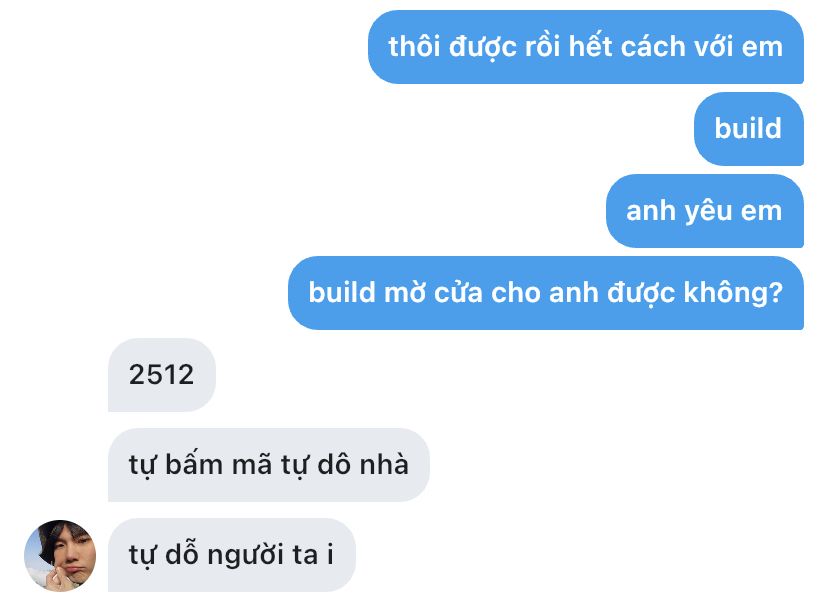The height and width of the screenshot is (598, 828).
Task: Open the sender's profile avatar photo
Action: click(60, 555)
